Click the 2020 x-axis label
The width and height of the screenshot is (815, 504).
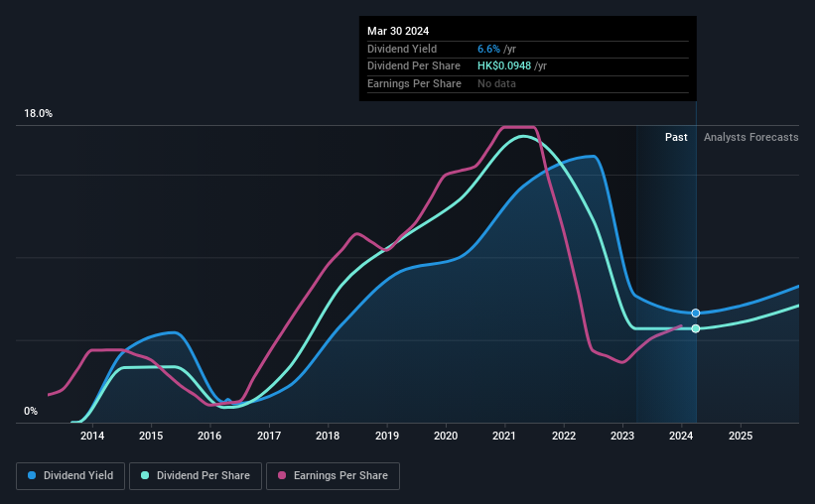click(446, 436)
